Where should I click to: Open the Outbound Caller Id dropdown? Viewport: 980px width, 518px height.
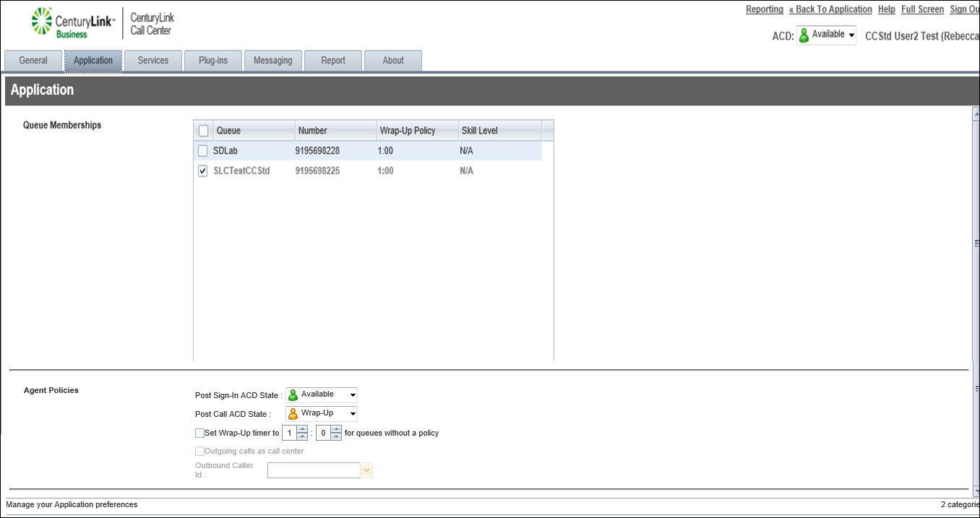tap(366, 471)
